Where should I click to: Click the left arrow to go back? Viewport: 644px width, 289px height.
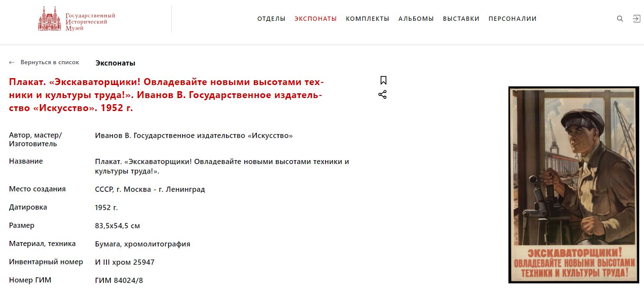[11, 62]
